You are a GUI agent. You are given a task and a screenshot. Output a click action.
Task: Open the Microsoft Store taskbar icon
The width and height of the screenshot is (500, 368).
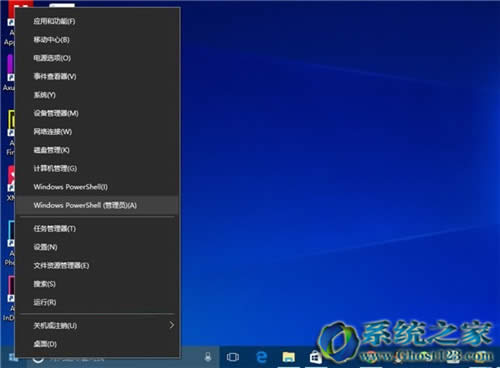[315, 357]
